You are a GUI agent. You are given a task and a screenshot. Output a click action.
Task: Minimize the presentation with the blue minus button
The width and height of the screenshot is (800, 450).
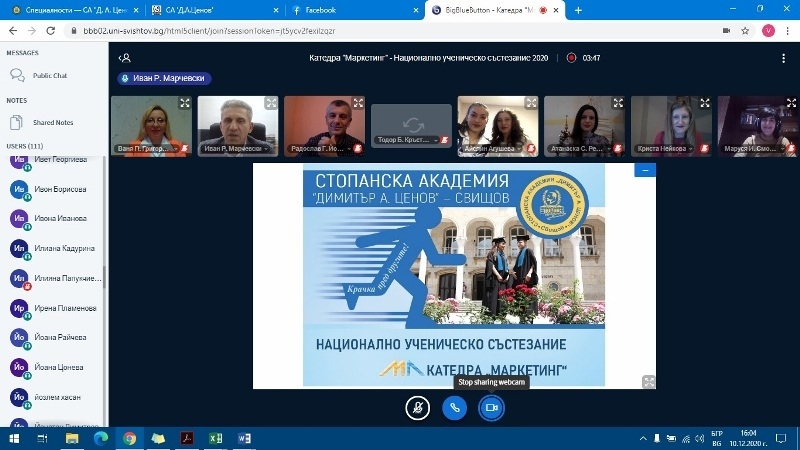pos(645,170)
